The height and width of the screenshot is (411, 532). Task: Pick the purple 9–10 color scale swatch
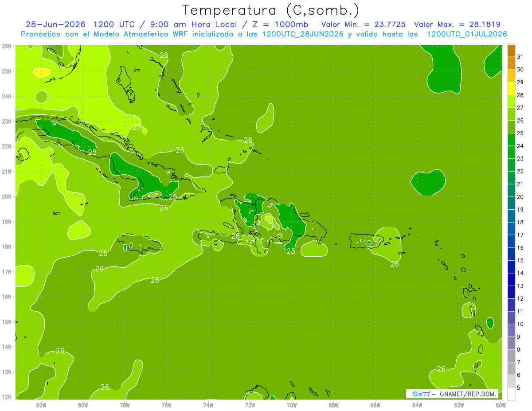[x=511, y=330]
